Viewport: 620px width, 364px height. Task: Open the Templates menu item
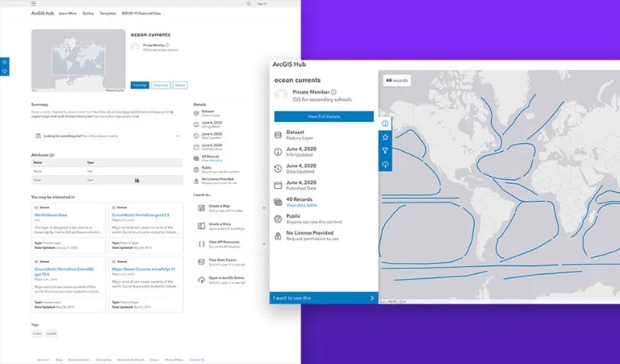click(108, 14)
